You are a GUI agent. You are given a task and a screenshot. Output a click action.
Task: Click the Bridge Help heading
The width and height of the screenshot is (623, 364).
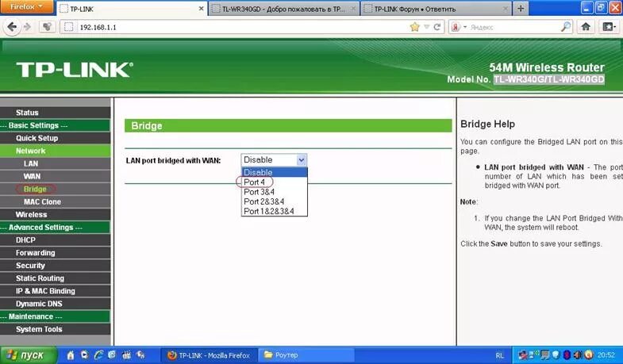point(487,124)
